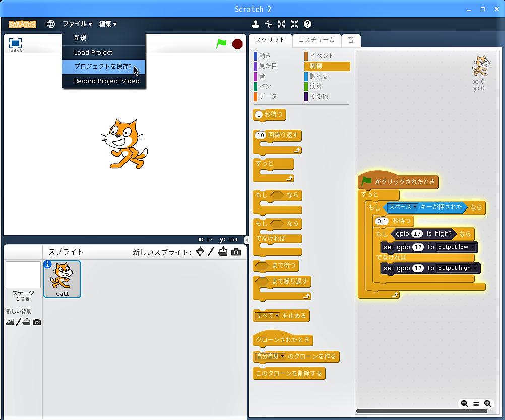Select the 制御 block category
The width and height of the screenshot is (505, 420).
click(x=327, y=66)
